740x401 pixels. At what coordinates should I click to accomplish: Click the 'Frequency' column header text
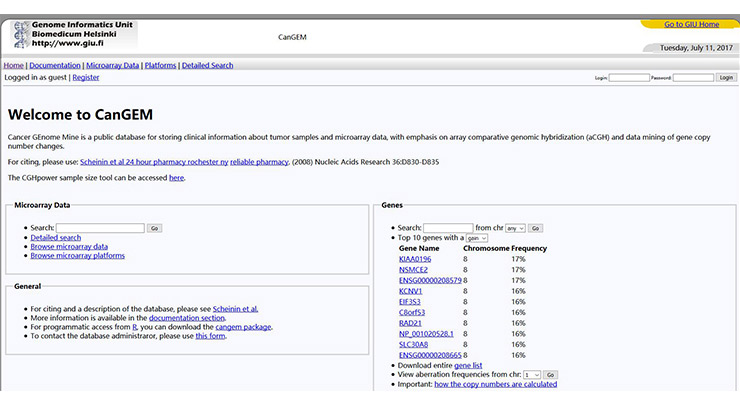[x=529, y=248]
